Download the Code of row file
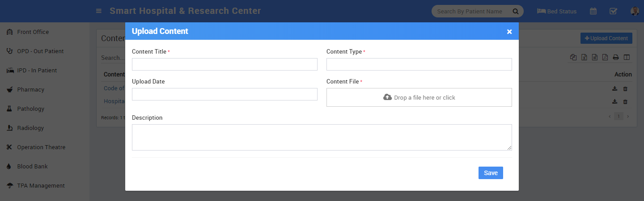 tap(615, 88)
